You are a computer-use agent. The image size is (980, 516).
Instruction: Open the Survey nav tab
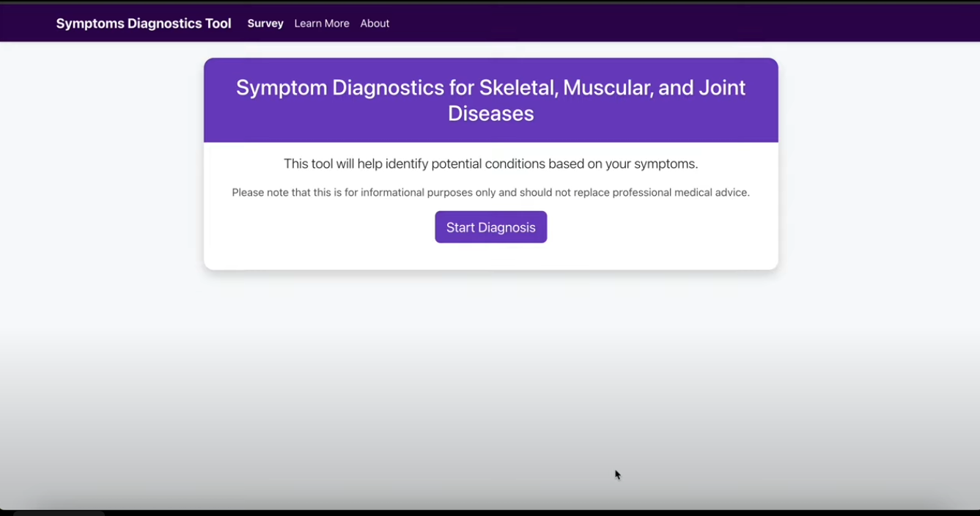click(x=265, y=23)
